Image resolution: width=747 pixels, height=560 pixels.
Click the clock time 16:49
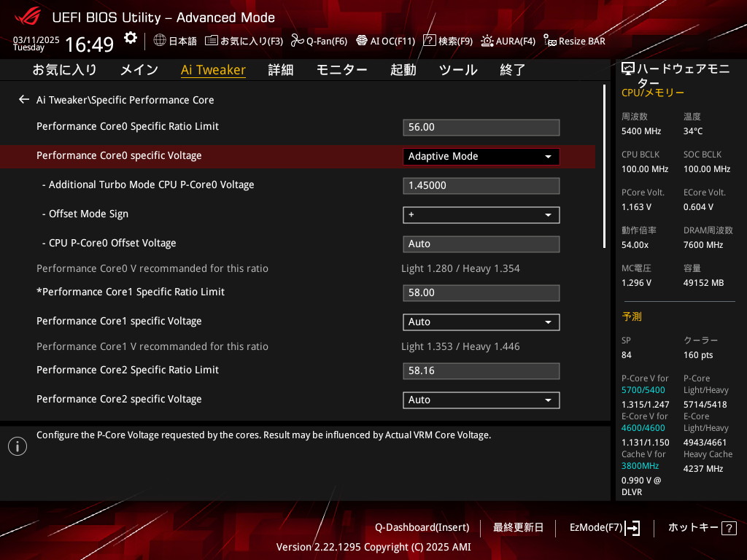[90, 44]
